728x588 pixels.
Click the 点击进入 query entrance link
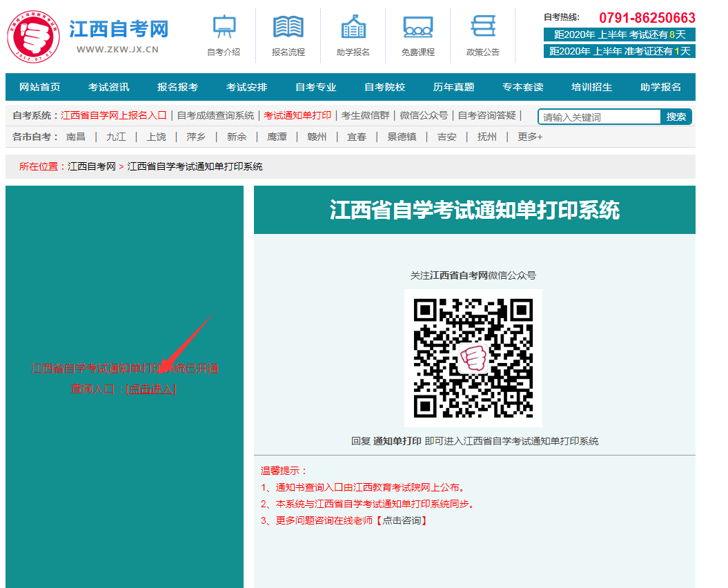click(152, 389)
